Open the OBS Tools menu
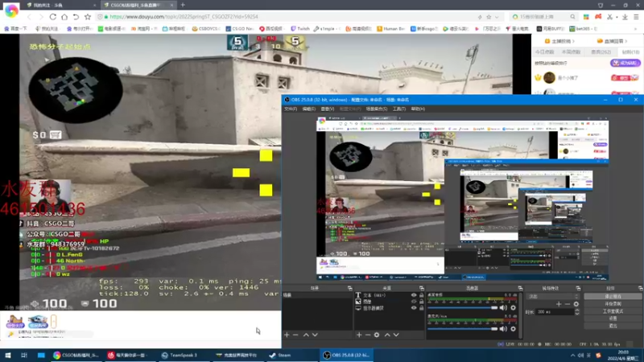 [398, 109]
